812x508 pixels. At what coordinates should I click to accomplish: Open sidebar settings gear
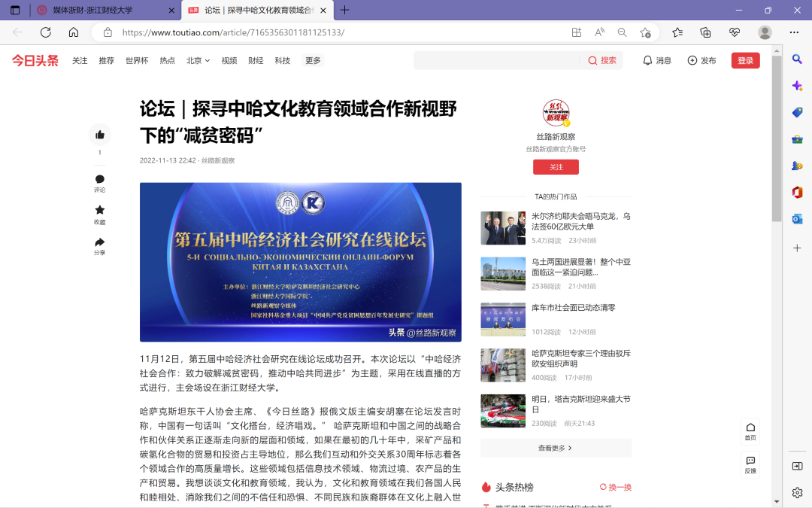coord(797,492)
